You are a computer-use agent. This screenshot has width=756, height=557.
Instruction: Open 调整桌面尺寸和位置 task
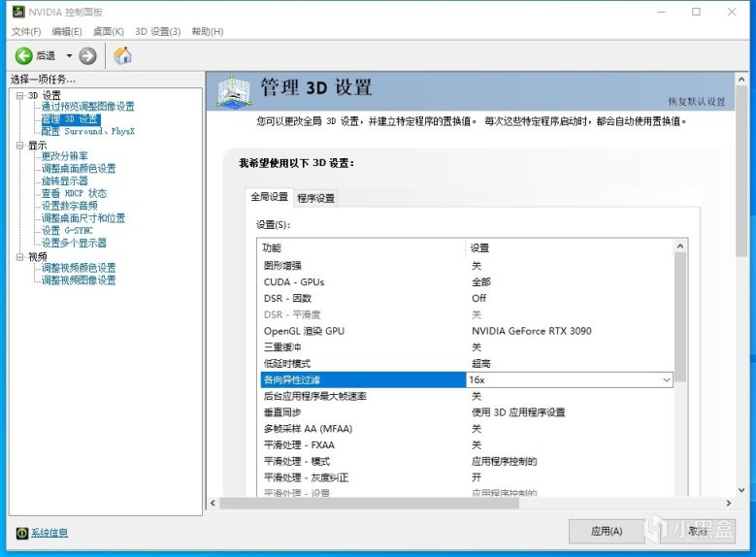click(x=82, y=218)
